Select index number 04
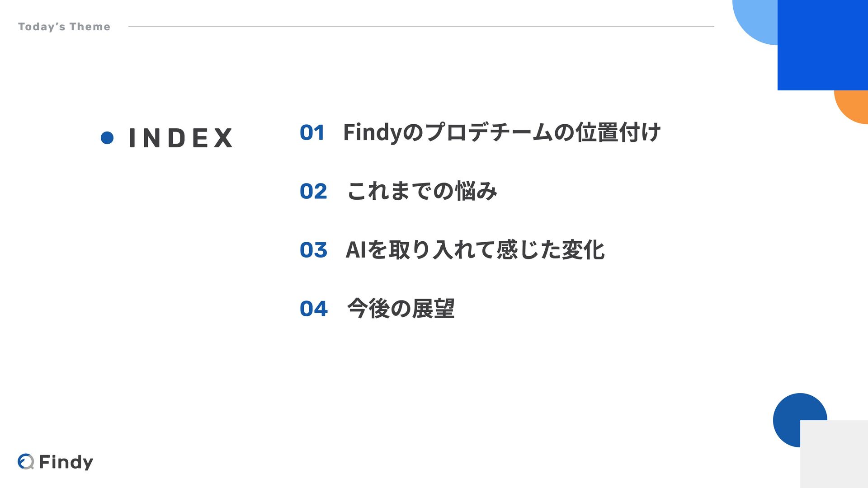Screen dimensions: 868x488 [313, 309]
